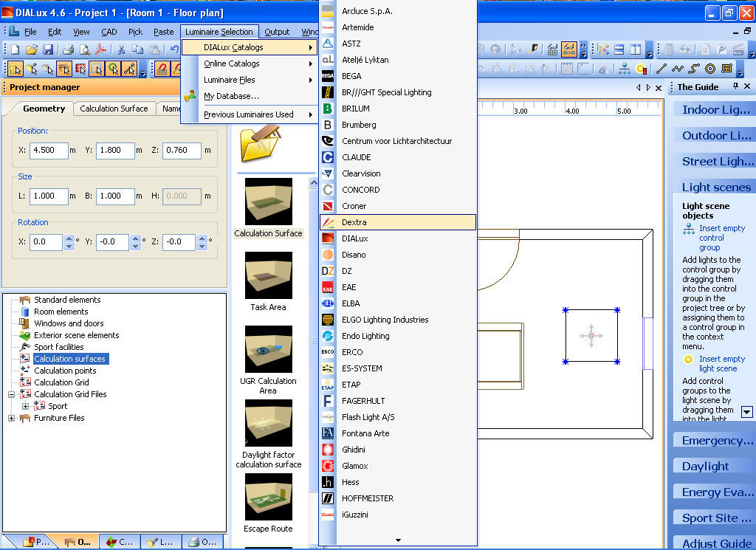The height and width of the screenshot is (550, 756).
Task: Open the Emergency guide section button
Action: click(x=713, y=441)
